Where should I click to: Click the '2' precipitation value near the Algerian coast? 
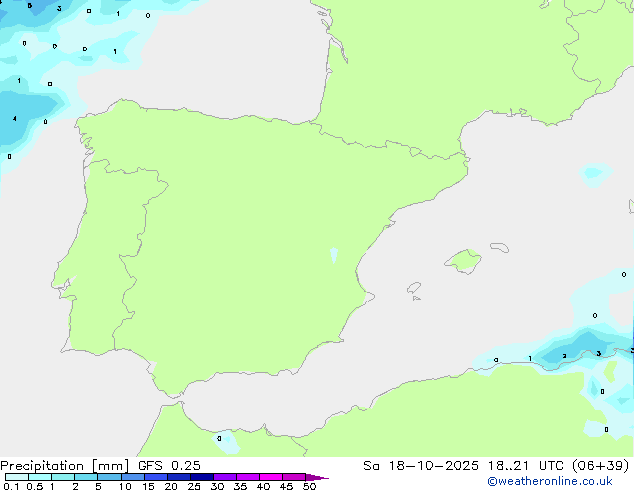point(564,356)
